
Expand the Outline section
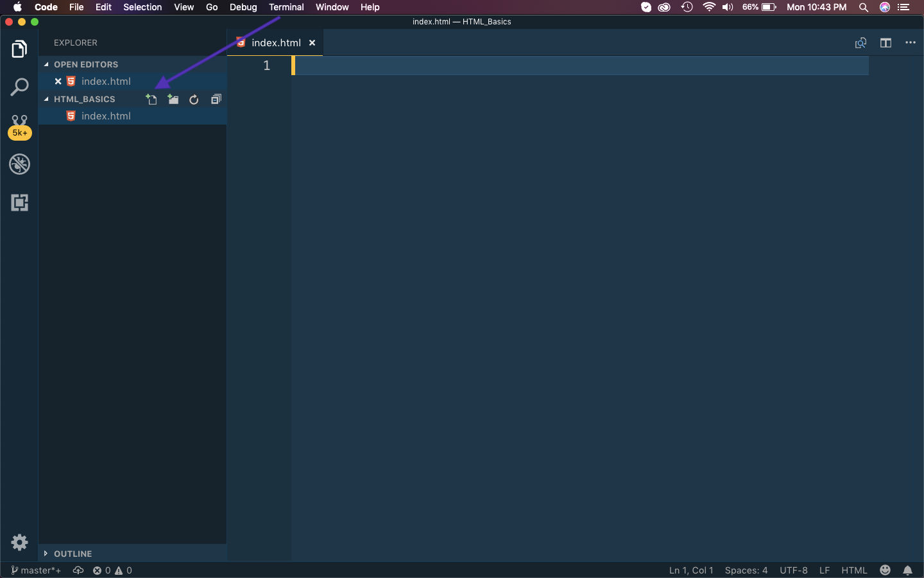pos(132,554)
